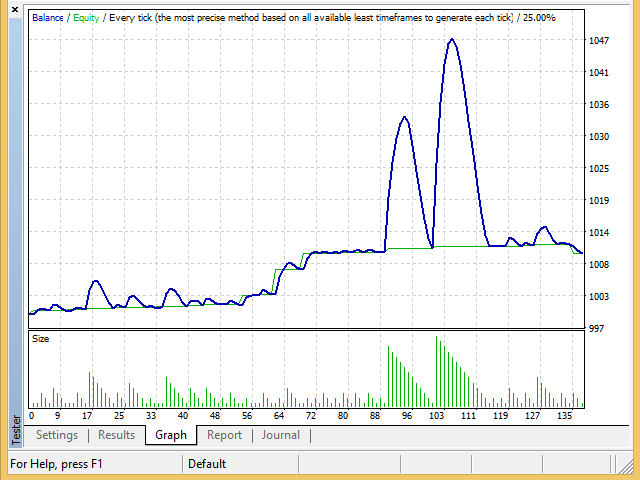Switch to the Results tab

point(116,435)
